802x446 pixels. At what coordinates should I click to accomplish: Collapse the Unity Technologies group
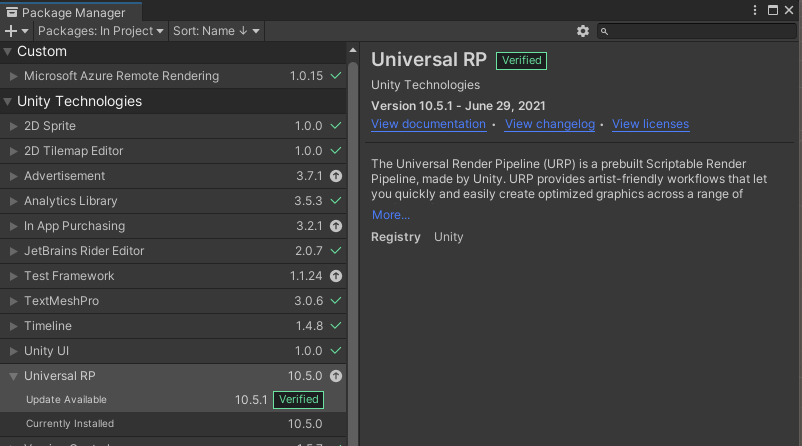tap(8, 102)
